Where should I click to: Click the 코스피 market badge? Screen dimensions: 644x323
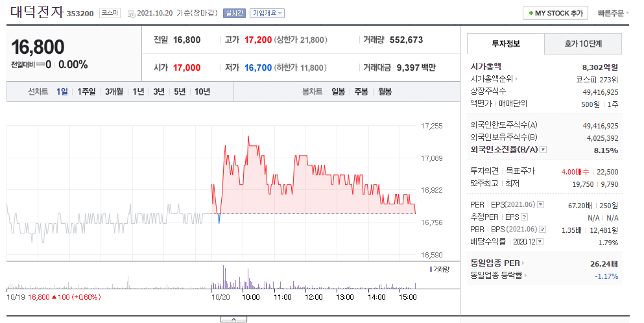pos(110,13)
